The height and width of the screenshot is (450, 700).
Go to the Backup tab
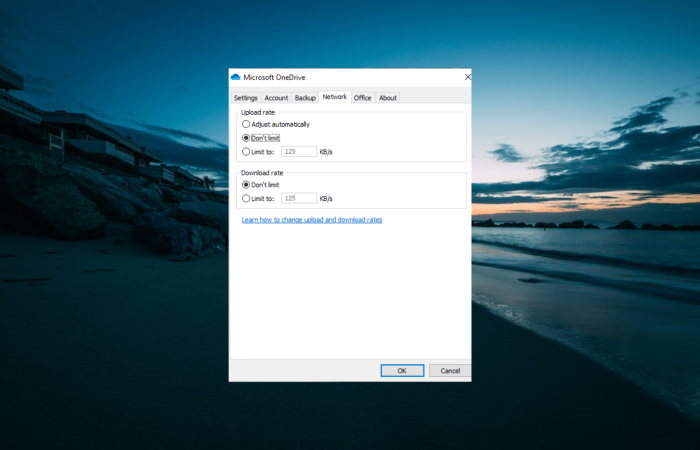pyautogui.click(x=305, y=98)
